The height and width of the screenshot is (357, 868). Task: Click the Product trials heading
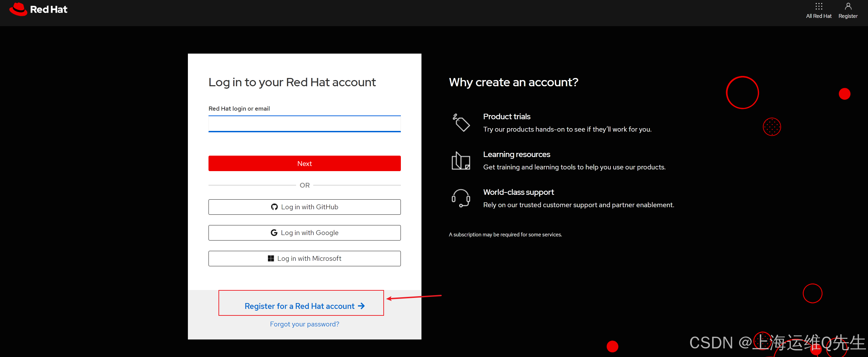click(507, 116)
